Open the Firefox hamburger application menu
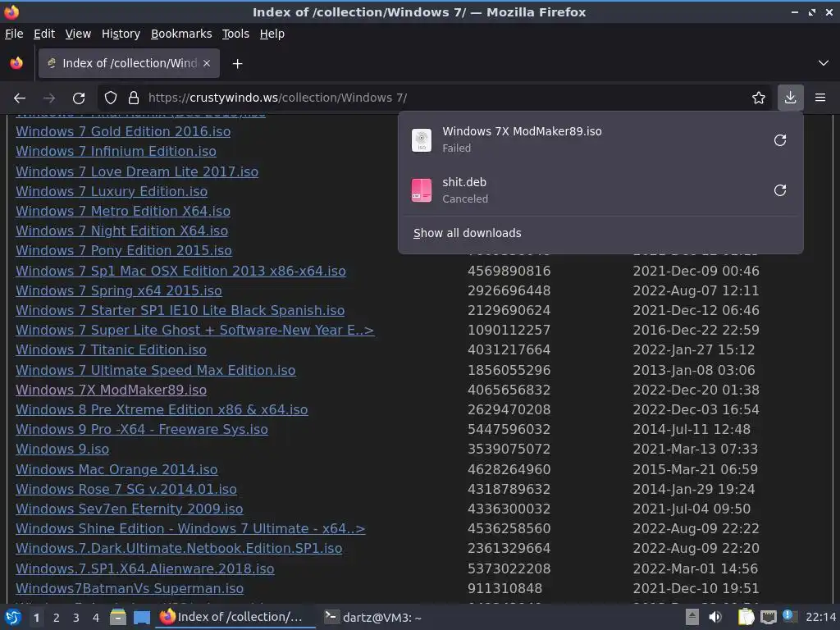Viewport: 840px width, 630px height. (820, 98)
